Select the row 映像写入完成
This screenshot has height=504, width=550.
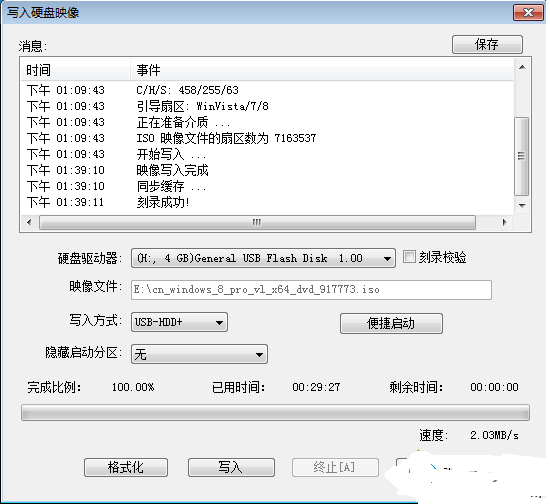click(x=267, y=170)
